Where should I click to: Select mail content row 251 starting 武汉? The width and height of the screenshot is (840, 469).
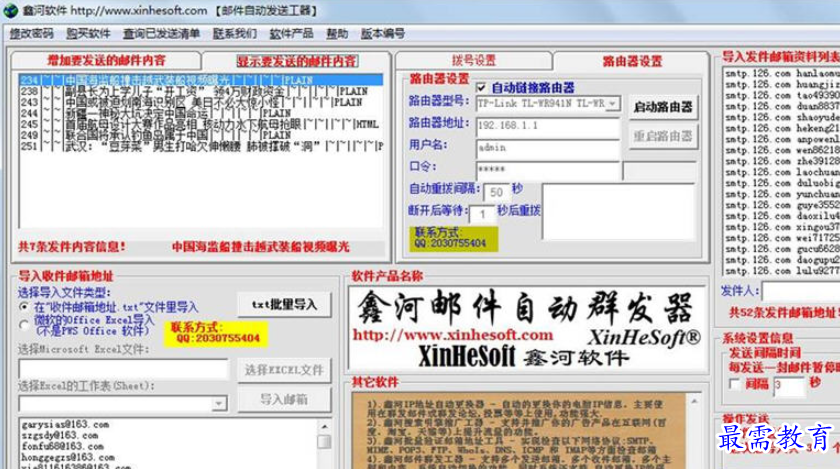(201, 146)
